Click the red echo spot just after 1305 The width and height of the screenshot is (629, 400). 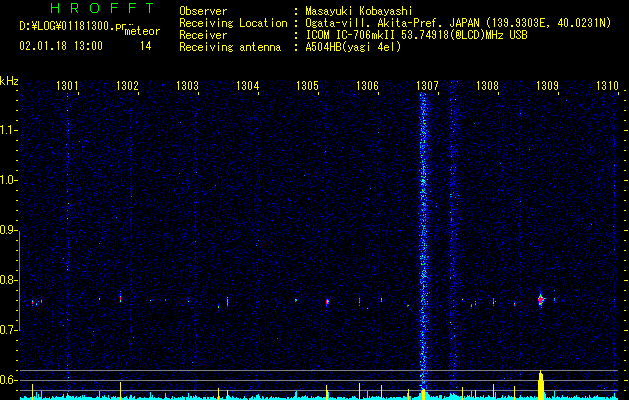click(327, 301)
